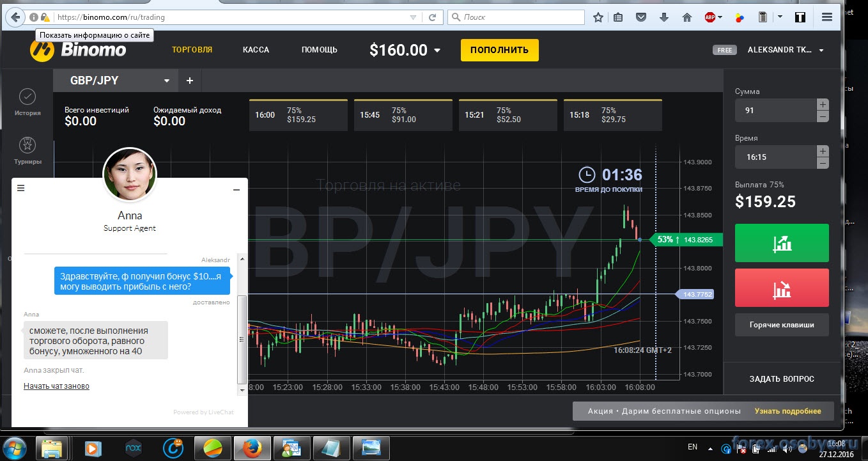Viewport: 868px width, 461px height.
Task: Click the 143.7752 price level marker
Action: (x=695, y=294)
